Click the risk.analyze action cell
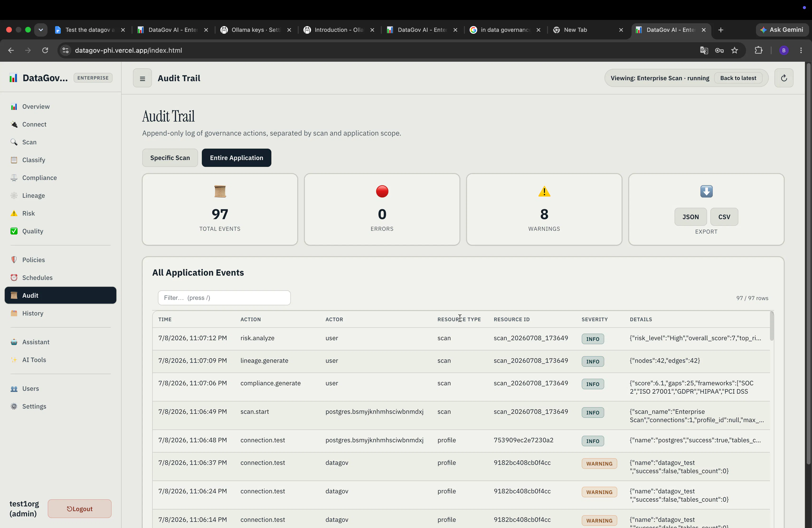 coord(257,338)
